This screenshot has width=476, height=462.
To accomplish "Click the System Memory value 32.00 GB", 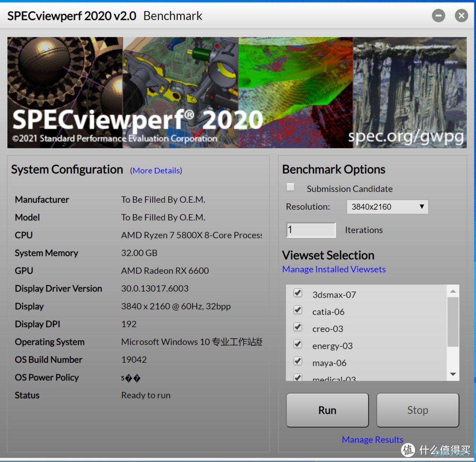I will coord(139,253).
